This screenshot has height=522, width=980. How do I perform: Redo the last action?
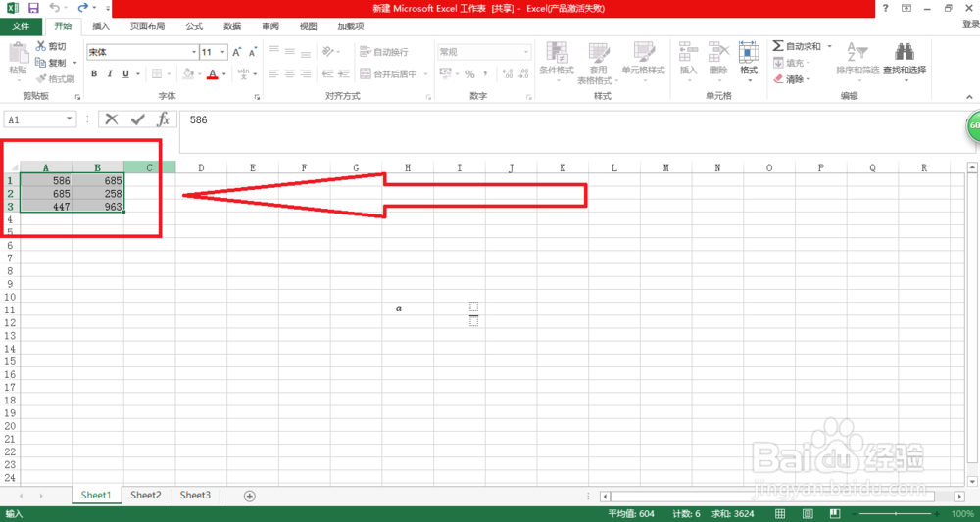click(x=82, y=8)
